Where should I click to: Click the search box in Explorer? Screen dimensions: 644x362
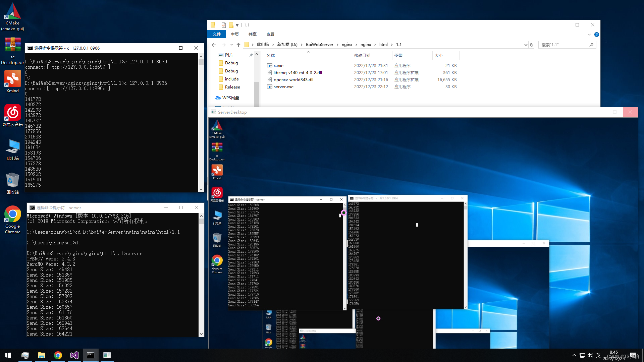(564, 45)
